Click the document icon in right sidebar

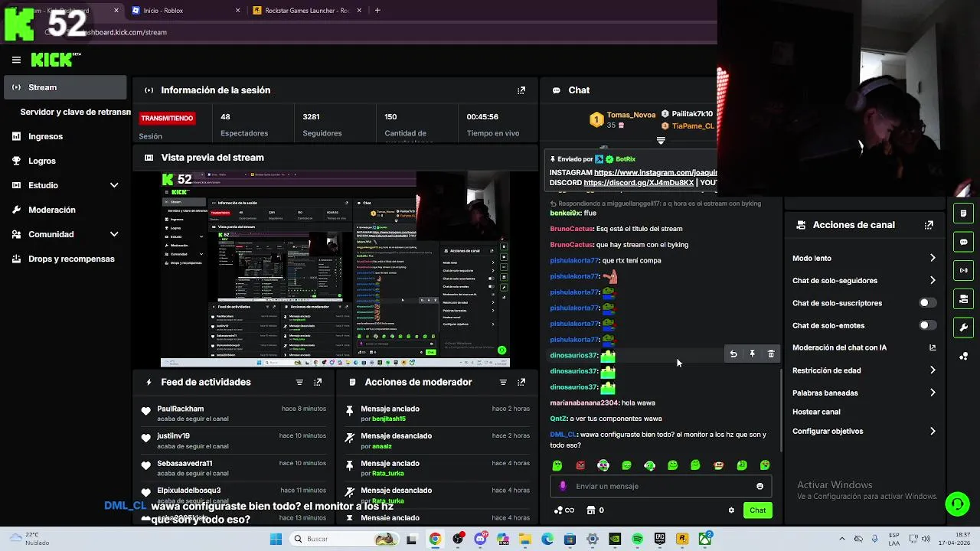(x=963, y=213)
